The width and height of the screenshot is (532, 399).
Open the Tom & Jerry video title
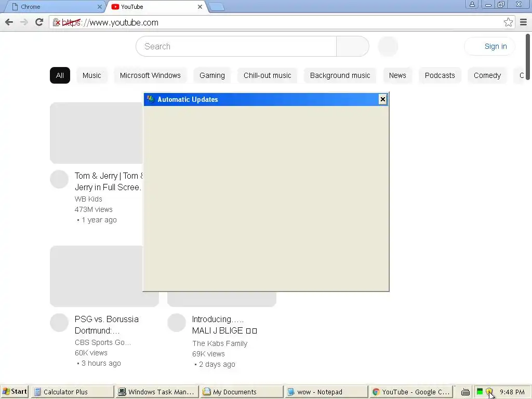(x=109, y=181)
